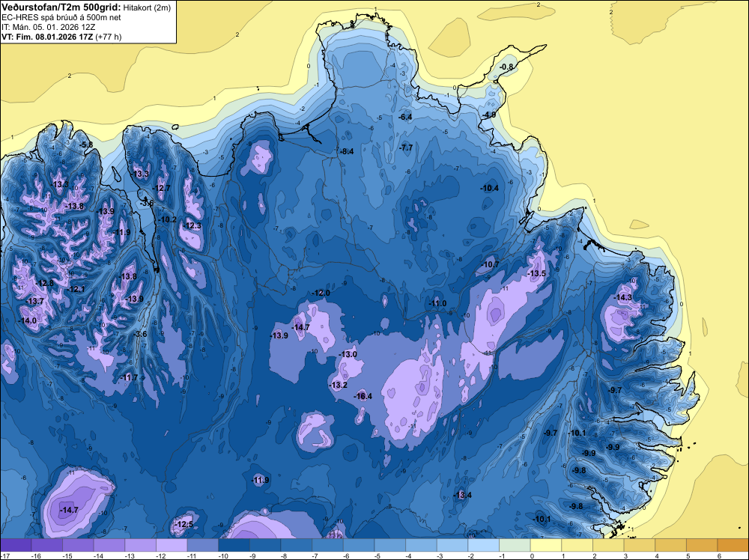Click the '-7.7' temperature value
The height and width of the screenshot is (560, 749).
[x=406, y=148]
